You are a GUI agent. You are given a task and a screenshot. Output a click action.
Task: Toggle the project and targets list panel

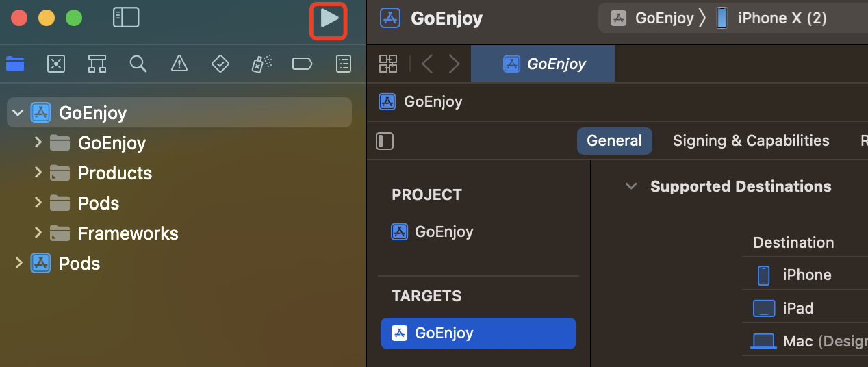tap(385, 141)
